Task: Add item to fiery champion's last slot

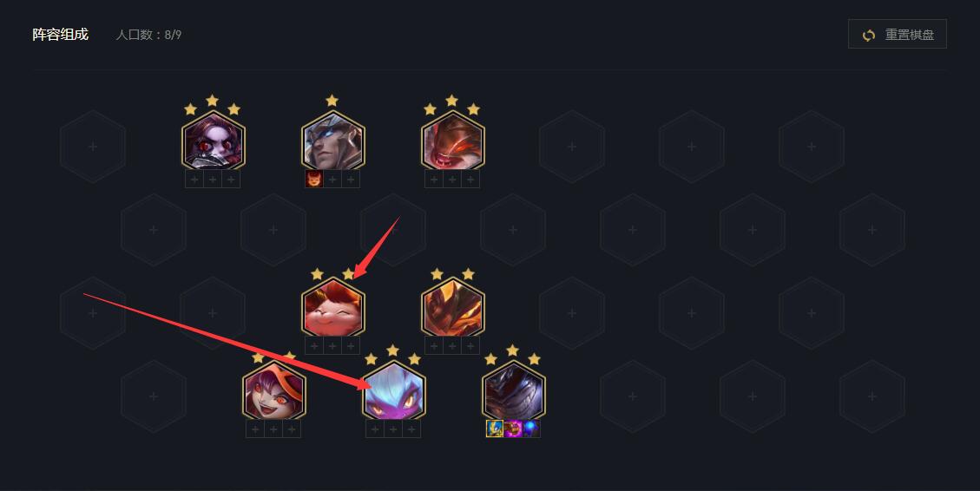Action: coord(470,345)
